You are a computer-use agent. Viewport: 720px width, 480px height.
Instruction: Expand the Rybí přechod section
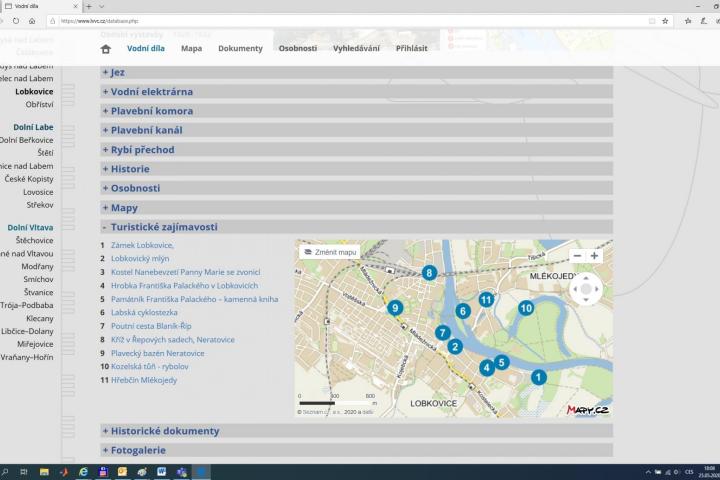[x=142, y=150]
